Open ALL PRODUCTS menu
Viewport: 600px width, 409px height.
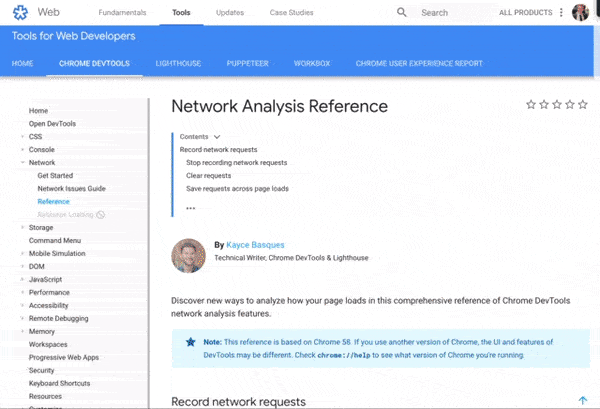[x=525, y=13]
